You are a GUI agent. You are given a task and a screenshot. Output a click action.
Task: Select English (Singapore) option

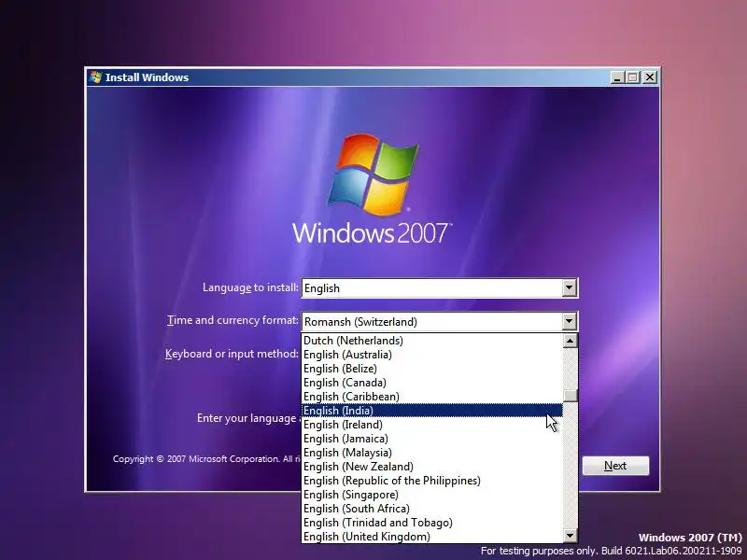click(432, 495)
